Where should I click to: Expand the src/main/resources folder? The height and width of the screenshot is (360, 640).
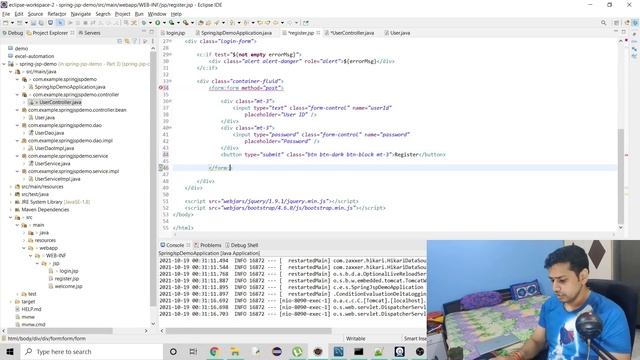click(11, 187)
